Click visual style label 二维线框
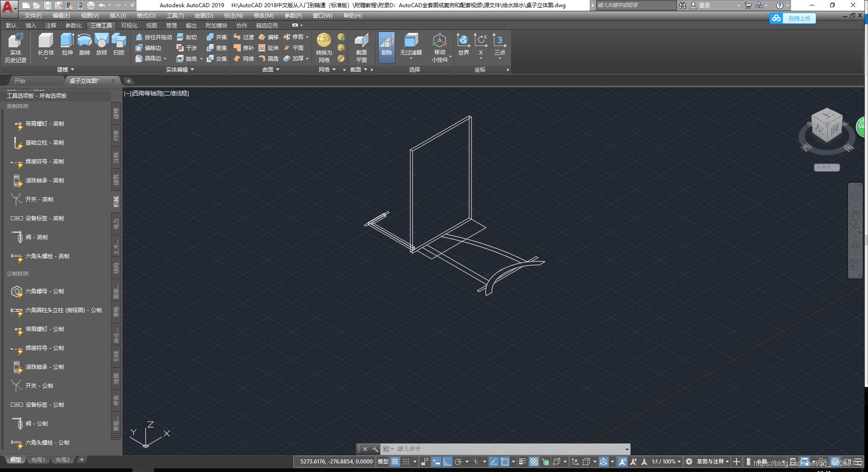 point(176,94)
